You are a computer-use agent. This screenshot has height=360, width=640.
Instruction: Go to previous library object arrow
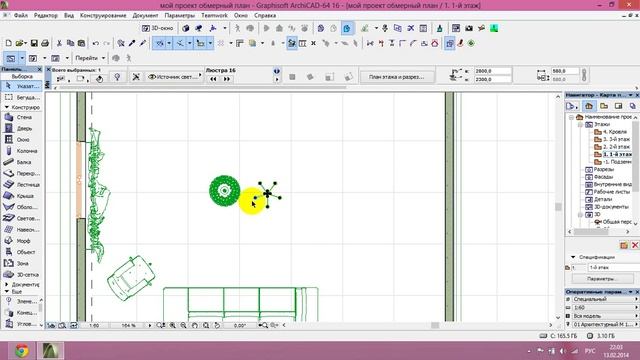coord(213,79)
